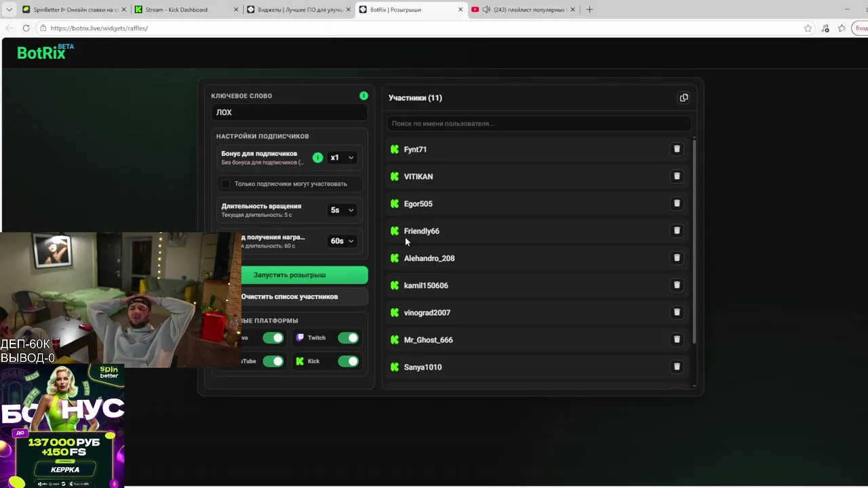Click the Вход button in browser toolbar
Viewport: 868px width, 488px height.
(861, 28)
